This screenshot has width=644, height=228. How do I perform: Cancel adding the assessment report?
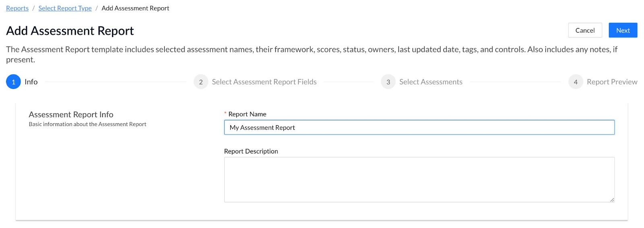(x=585, y=30)
